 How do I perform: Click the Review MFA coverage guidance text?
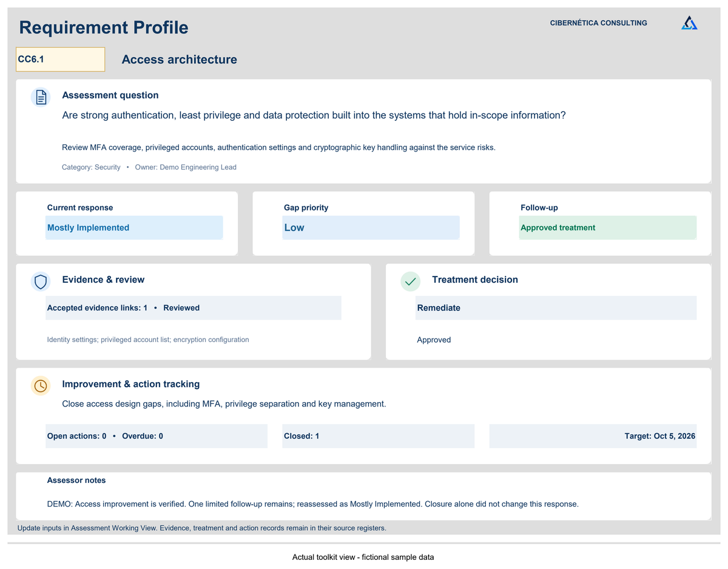(x=278, y=147)
